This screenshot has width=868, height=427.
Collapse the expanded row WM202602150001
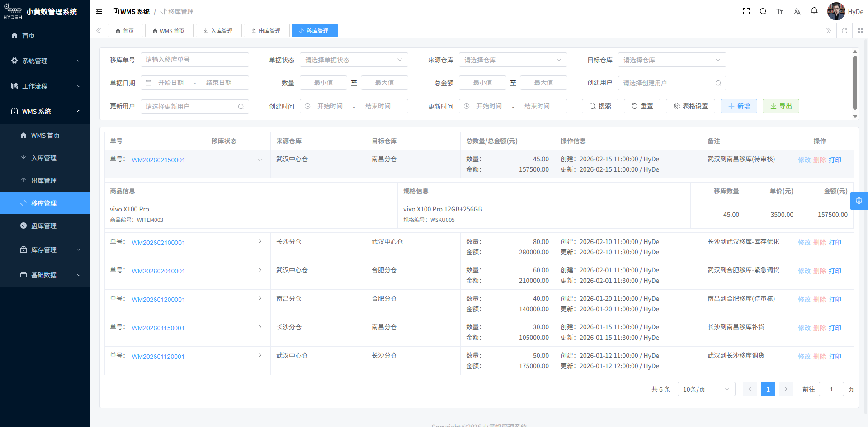[x=260, y=160]
